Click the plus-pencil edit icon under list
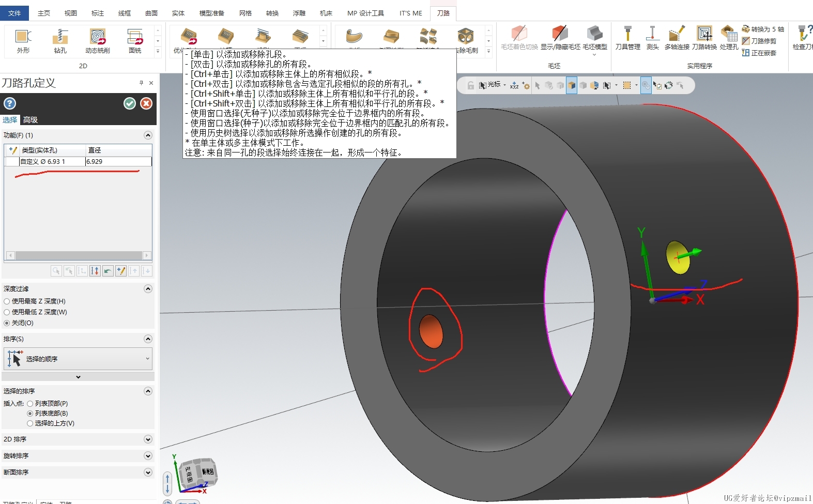 pos(121,271)
